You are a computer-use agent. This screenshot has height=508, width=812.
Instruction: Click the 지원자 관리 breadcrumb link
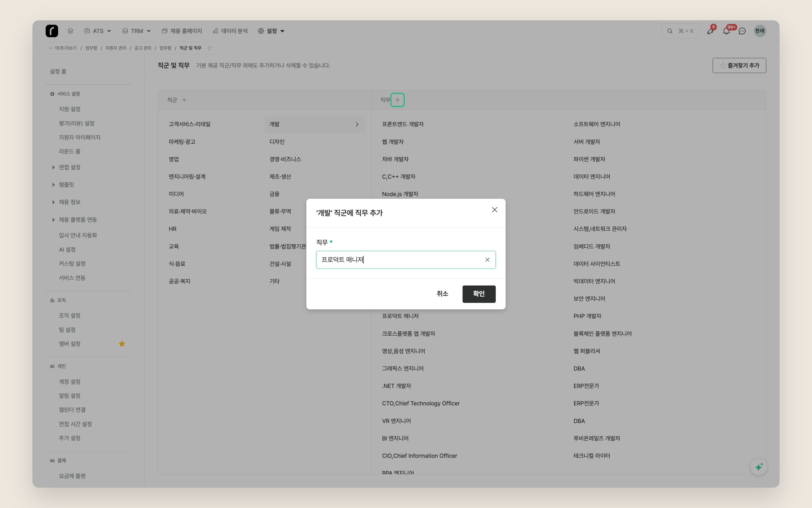pos(116,48)
